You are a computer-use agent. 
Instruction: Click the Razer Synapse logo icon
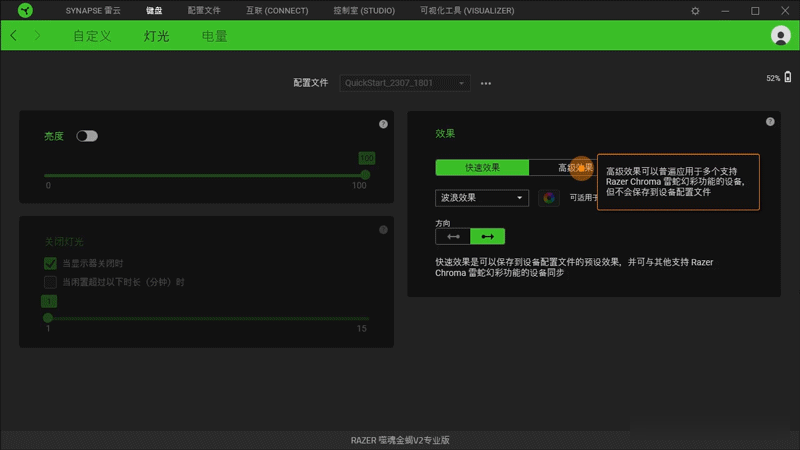[x=25, y=10]
